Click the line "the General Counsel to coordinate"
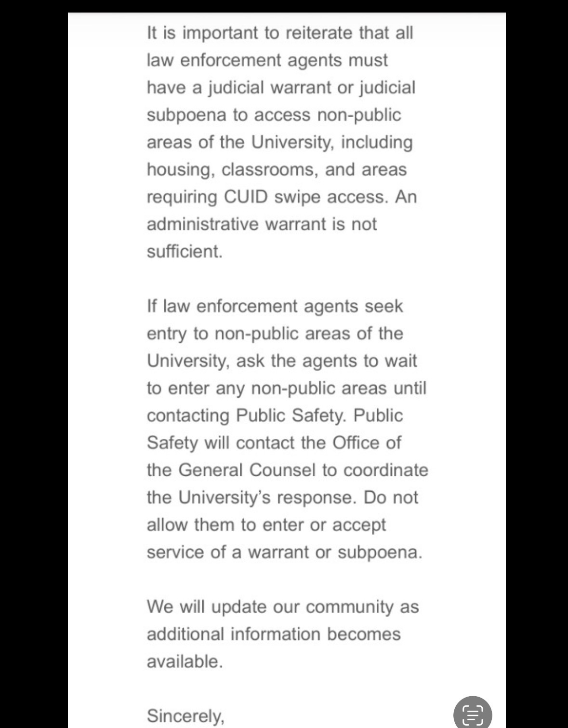Viewport: 568px width, 728px height. coord(287,470)
